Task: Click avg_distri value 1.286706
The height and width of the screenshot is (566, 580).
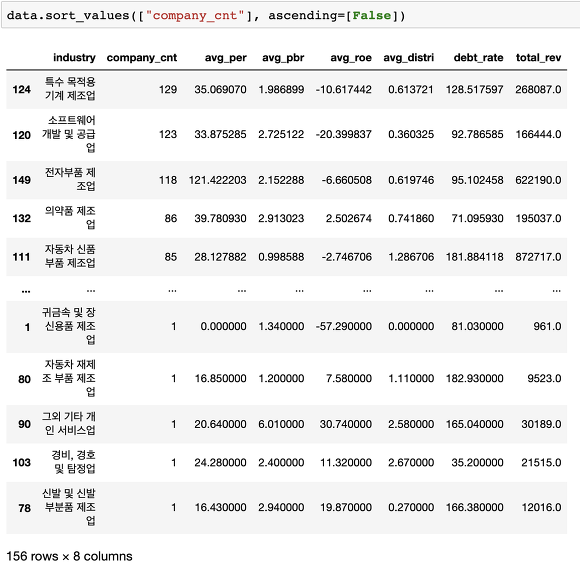Action: (411, 257)
